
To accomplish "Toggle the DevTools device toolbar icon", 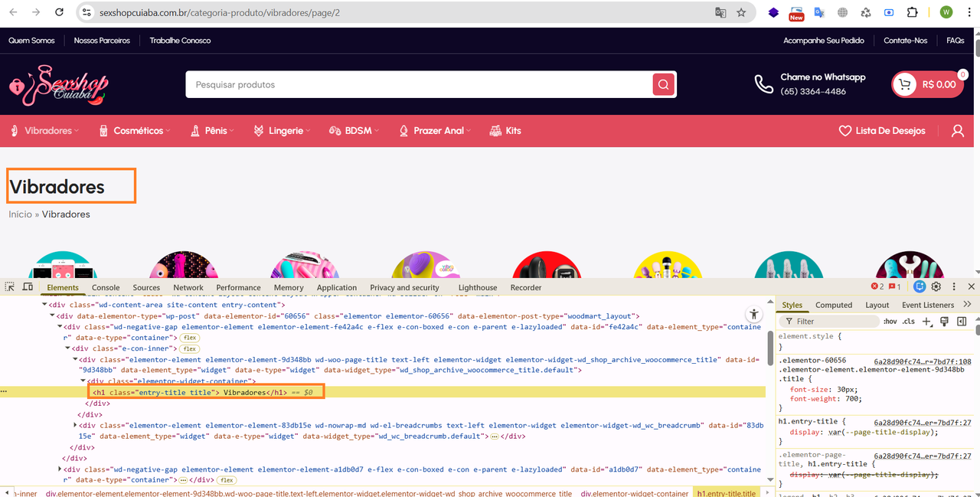I will (x=28, y=287).
